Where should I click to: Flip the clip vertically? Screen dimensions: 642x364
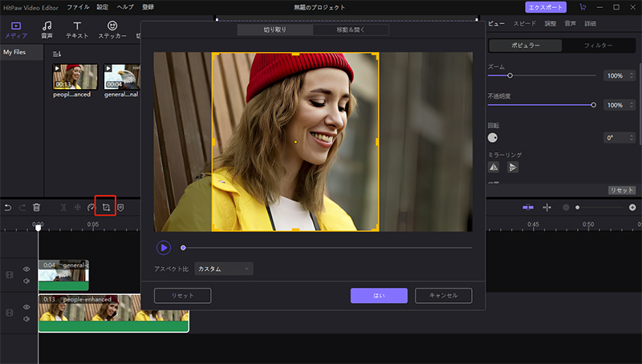tap(513, 168)
